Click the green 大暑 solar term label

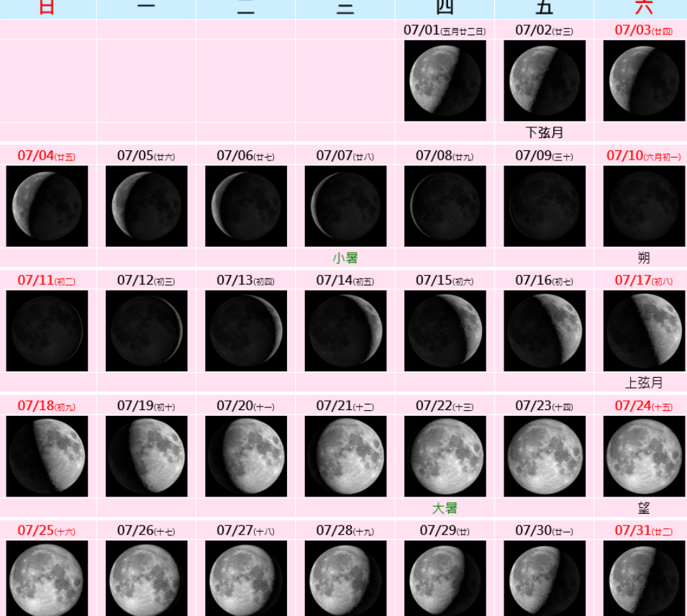click(x=445, y=508)
